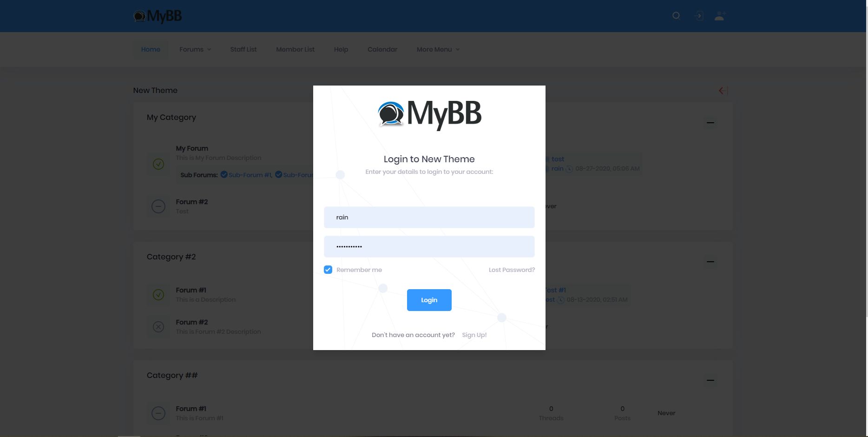Click the '0 Posts' count
The width and height of the screenshot is (868, 437).
(x=622, y=413)
